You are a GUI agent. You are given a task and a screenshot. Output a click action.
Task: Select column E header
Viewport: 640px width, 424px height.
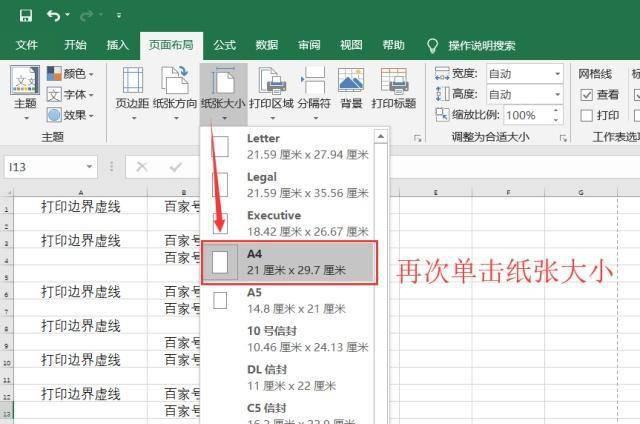436,192
